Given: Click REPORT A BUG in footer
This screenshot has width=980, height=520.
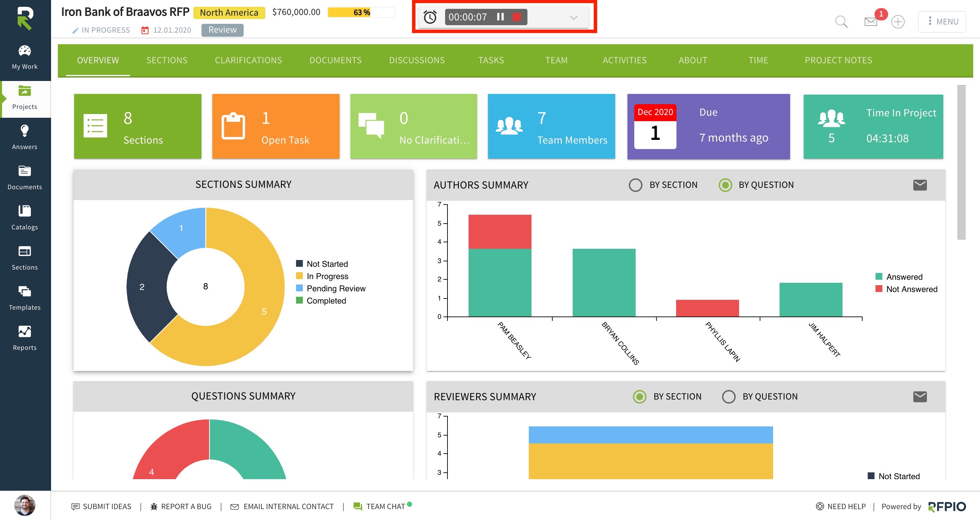Looking at the screenshot, I should coord(181,506).
